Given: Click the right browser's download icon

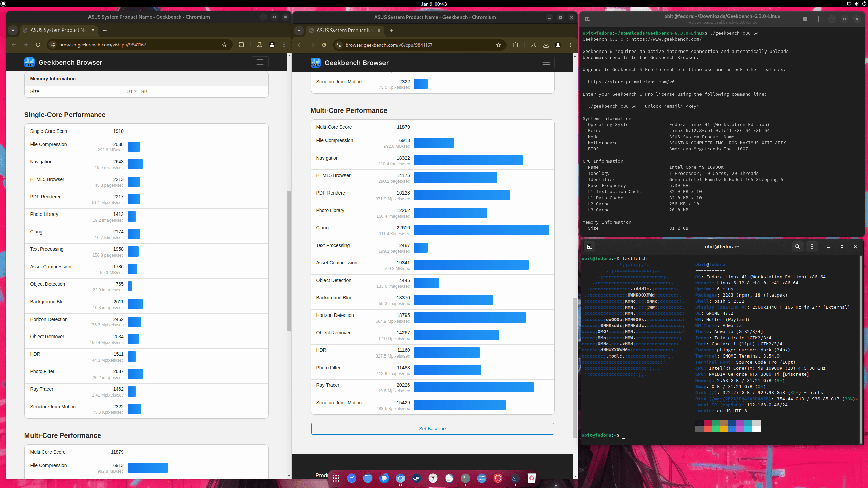Looking at the screenshot, I should (546, 45).
